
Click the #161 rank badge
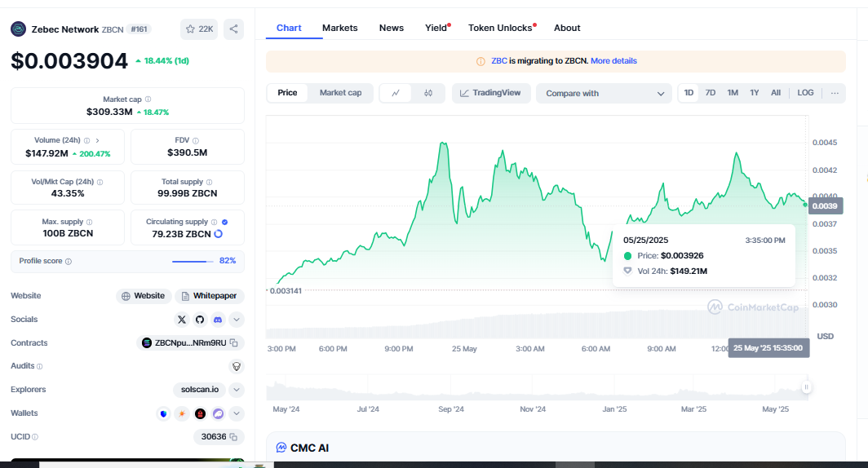[139, 29]
